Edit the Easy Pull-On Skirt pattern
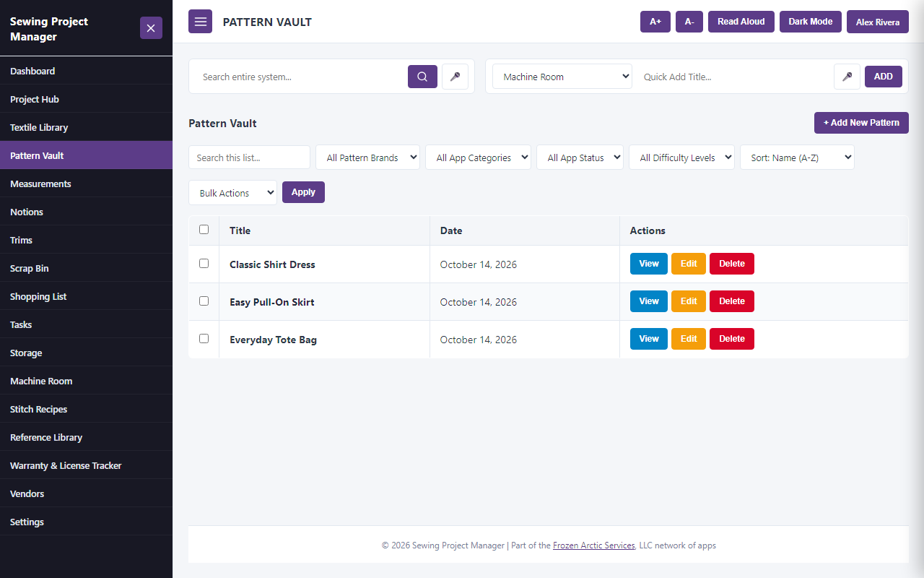Viewport: 924px width, 578px height. [x=689, y=301]
